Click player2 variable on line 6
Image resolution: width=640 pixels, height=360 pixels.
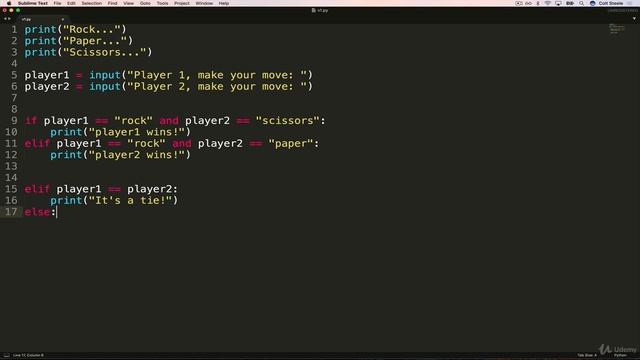[47, 87]
